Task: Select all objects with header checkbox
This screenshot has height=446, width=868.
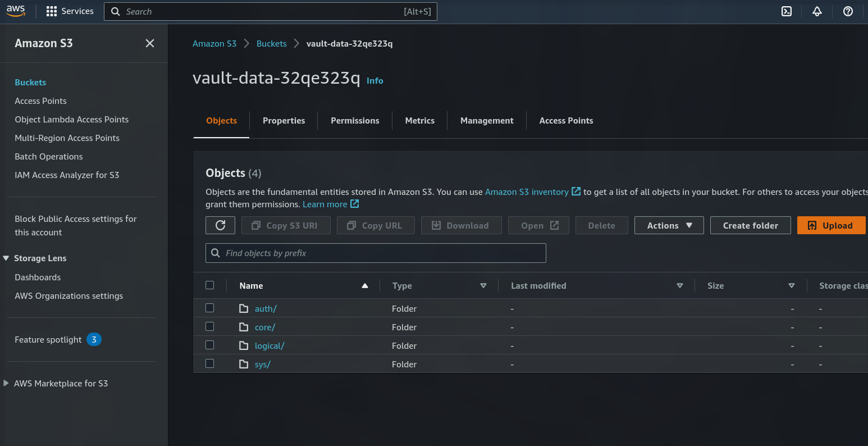Action: (x=210, y=285)
